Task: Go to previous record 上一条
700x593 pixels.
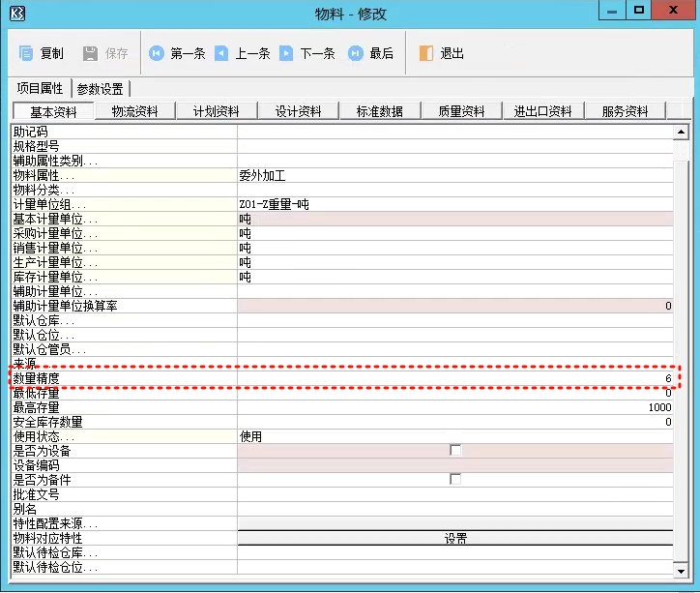Action: click(x=243, y=53)
